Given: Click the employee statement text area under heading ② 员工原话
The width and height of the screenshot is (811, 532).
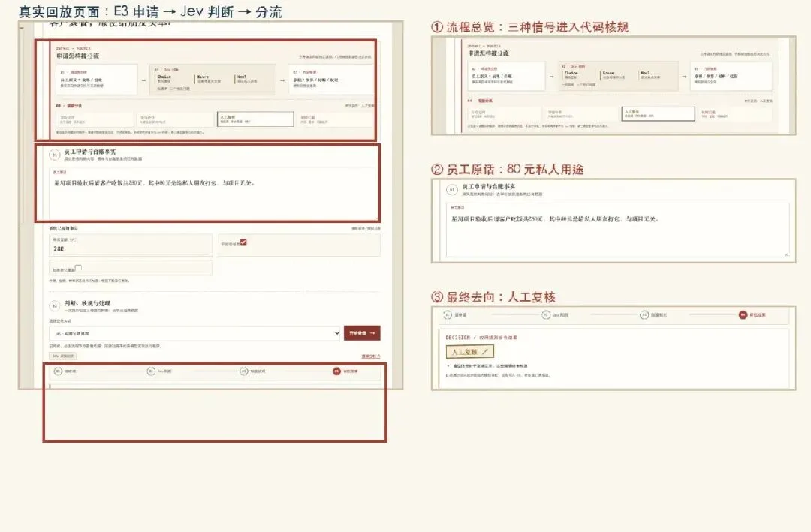Looking at the screenshot, I should 617,230.
